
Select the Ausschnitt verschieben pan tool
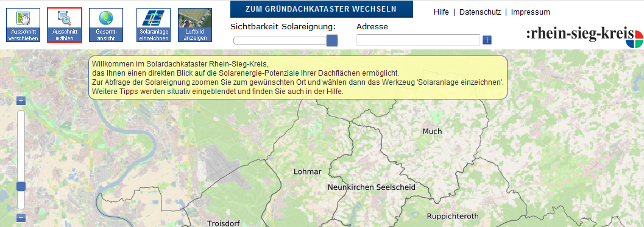pyautogui.click(x=23, y=25)
